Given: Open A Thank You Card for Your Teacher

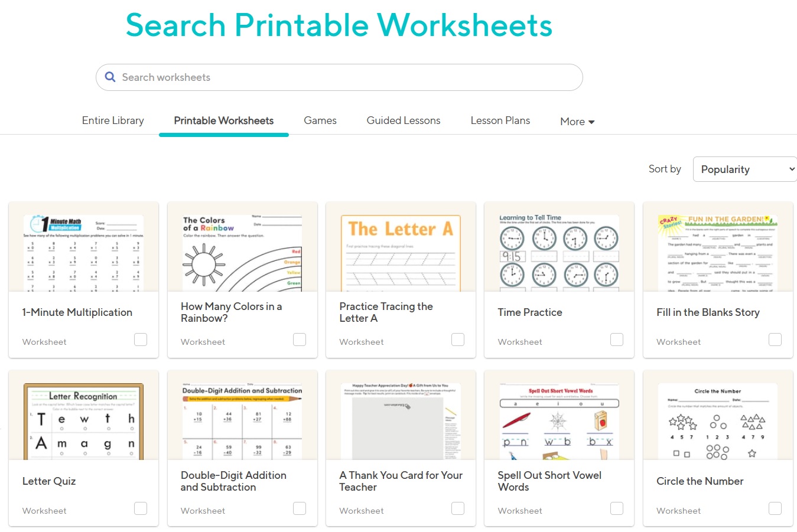Looking at the screenshot, I should [x=401, y=481].
